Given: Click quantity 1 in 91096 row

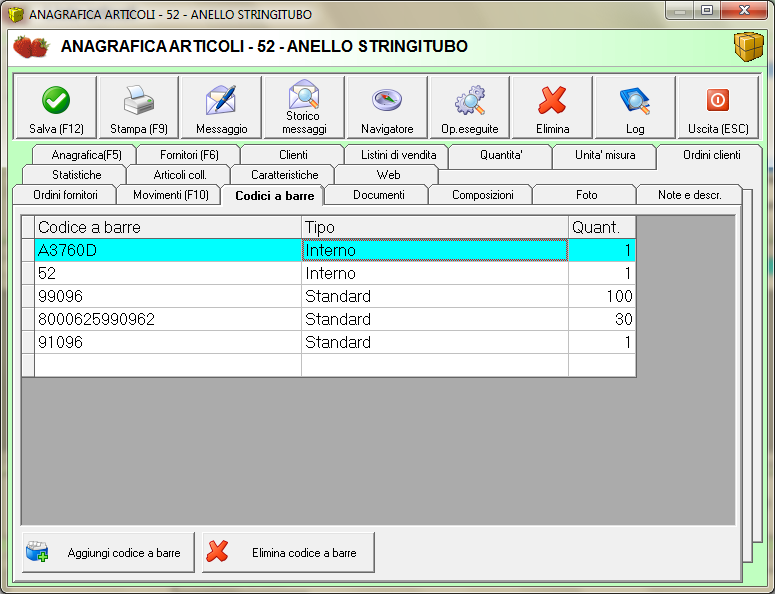Looking at the screenshot, I should point(602,342).
